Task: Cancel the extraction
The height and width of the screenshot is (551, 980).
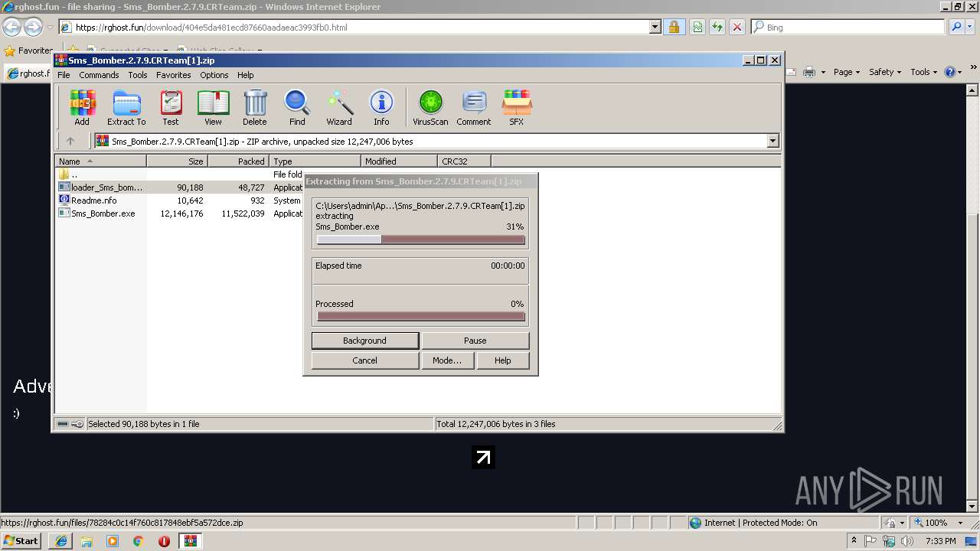Action: coord(364,360)
